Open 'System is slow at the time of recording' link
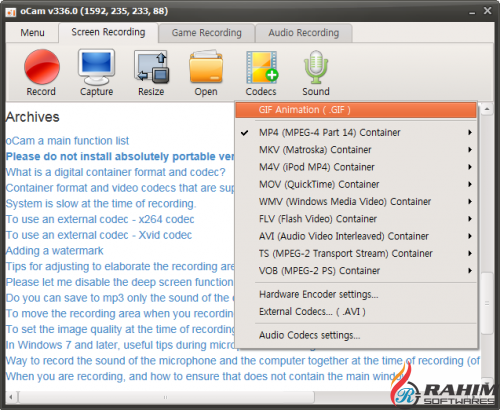This screenshot has width=500, height=410. pos(101,203)
